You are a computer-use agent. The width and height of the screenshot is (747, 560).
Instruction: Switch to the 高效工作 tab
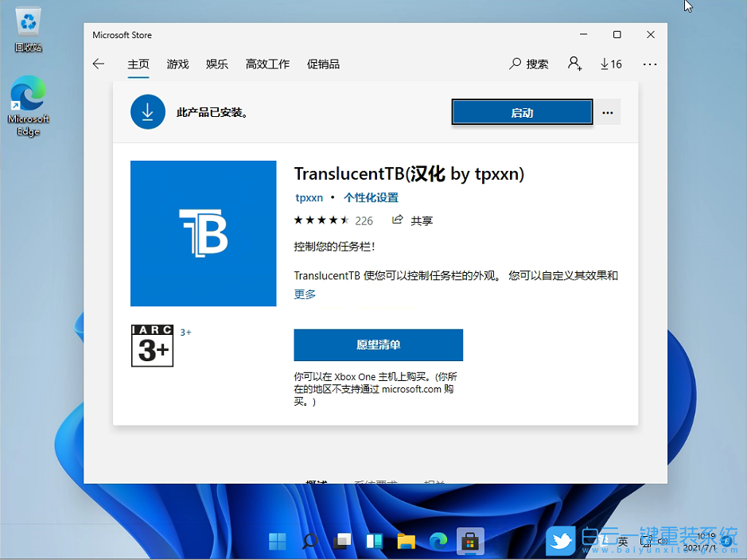coord(267,64)
